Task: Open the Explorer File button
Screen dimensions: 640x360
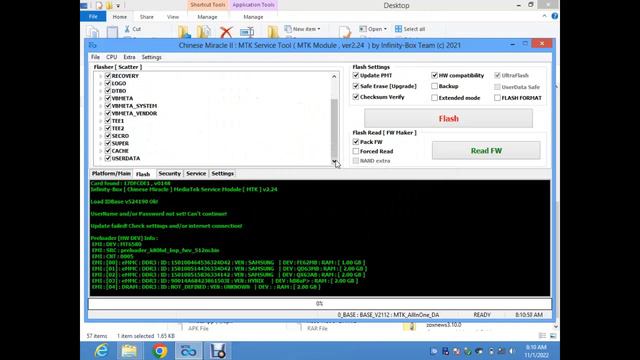Action: (93, 17)
